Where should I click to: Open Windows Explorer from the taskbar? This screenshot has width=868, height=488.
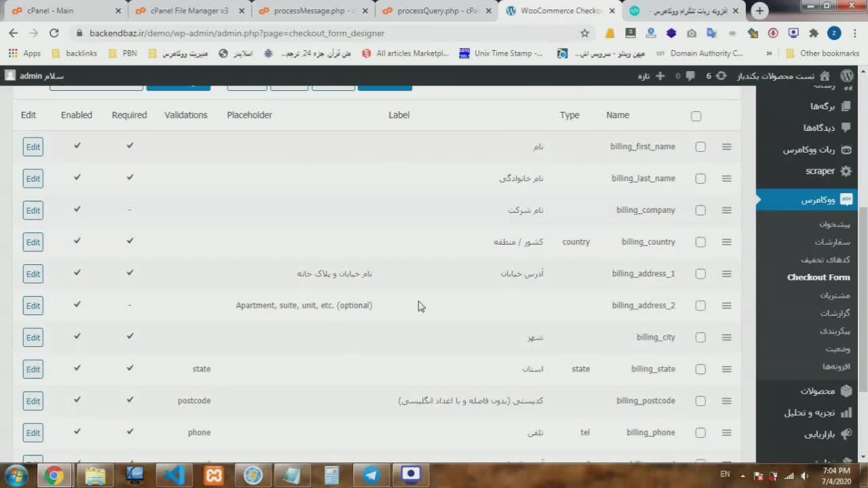(x=96, y=475)
